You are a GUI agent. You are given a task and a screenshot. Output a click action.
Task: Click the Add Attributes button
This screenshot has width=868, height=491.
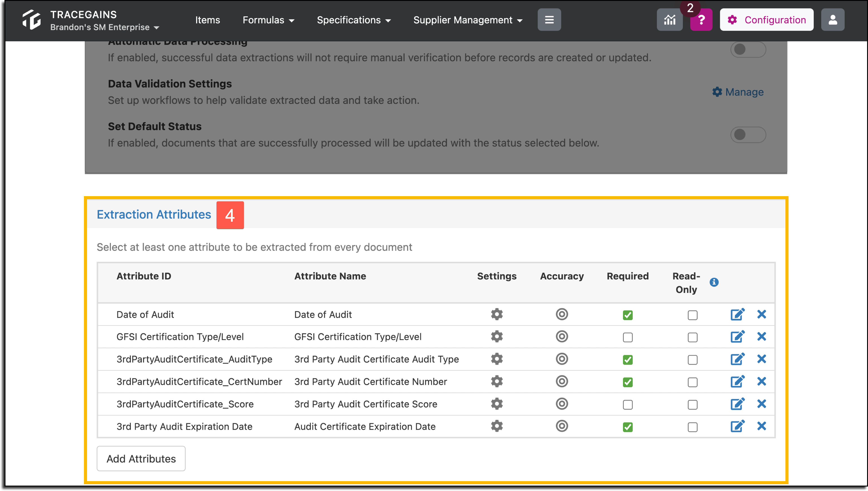pyautogui.click(x=141, y=459)
